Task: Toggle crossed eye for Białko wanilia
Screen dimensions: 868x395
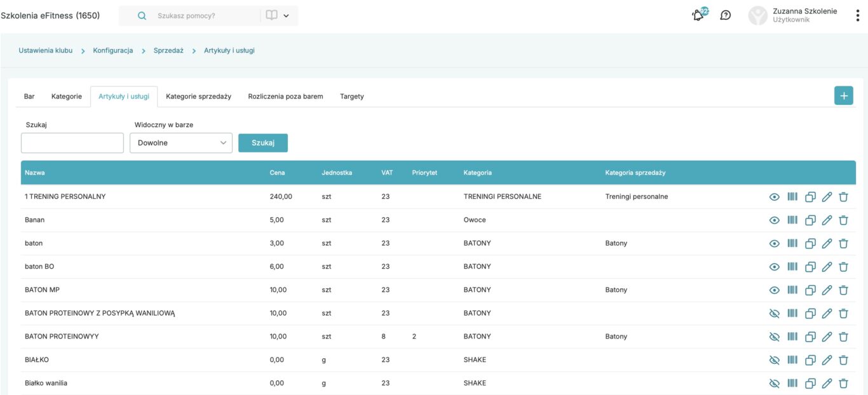Action: coord(774,384)
